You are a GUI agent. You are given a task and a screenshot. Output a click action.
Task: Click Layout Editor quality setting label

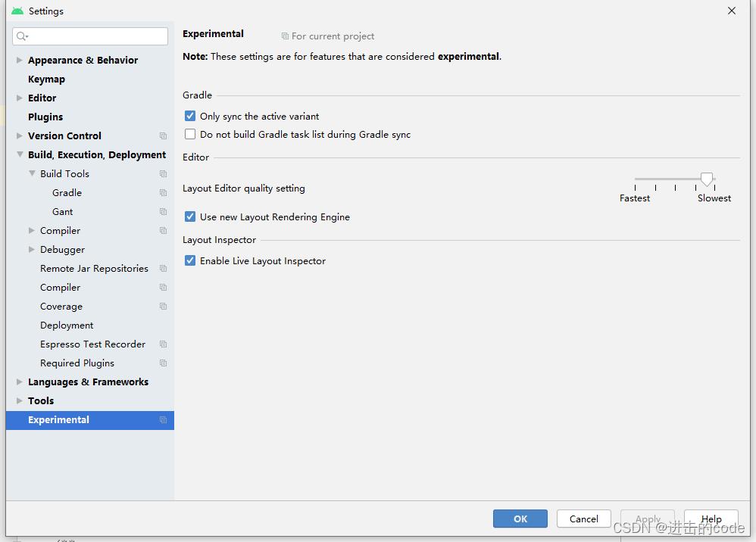[244, 188]
